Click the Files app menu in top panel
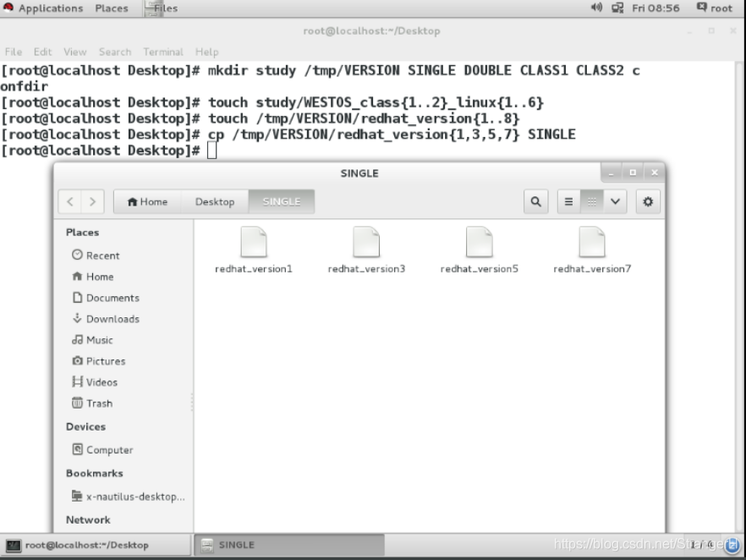Screen dimensions: 746x560 [x=162, y=8]
